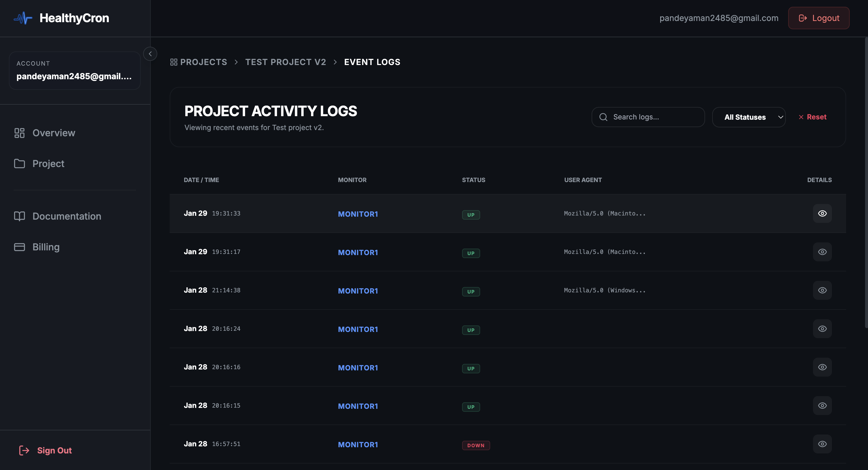
Task: Open Documentation via its book icon
Action: tap(20, 216)
